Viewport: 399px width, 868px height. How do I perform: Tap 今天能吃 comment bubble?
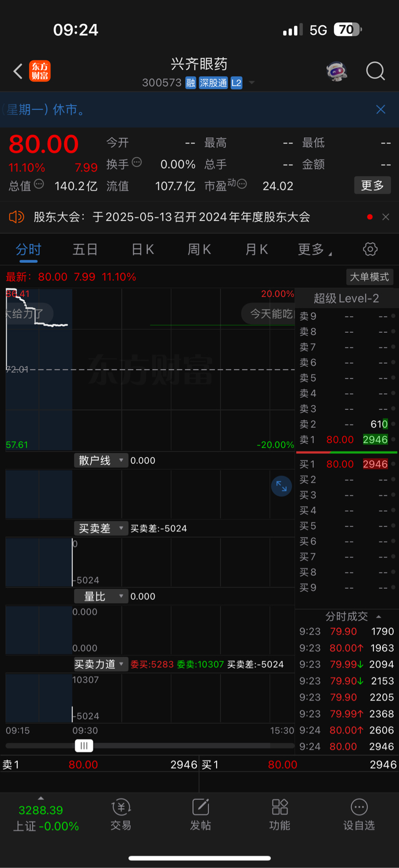coord(268,314)
